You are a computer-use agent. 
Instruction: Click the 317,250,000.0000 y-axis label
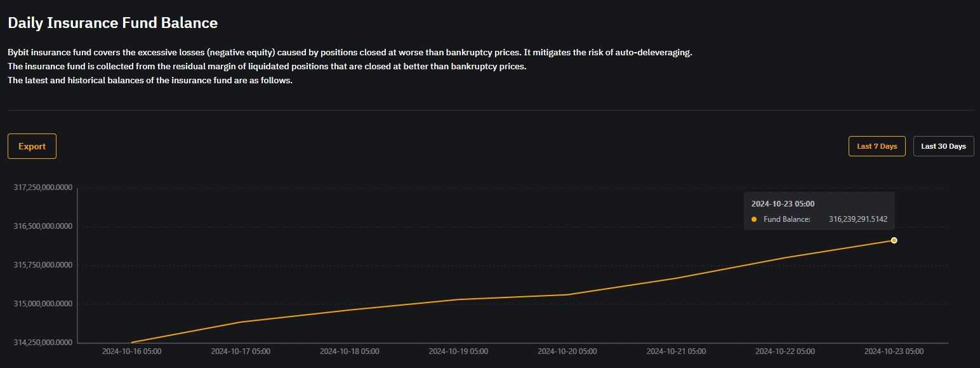click(x=43, y=187)
